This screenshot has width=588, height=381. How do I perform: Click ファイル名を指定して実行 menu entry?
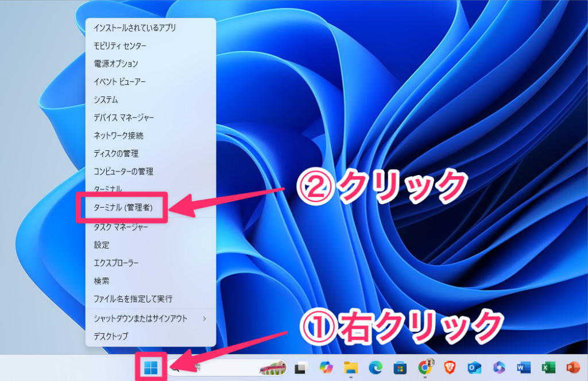coord(133,299)
